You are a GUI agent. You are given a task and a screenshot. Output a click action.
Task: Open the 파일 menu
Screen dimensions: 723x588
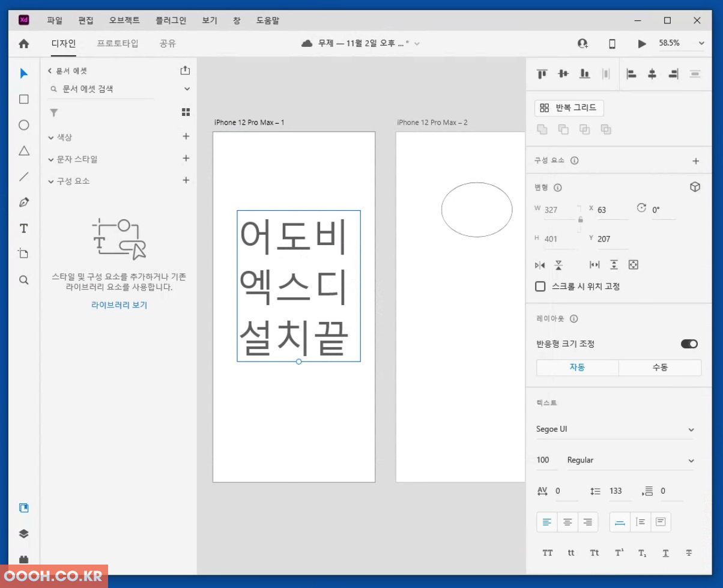click(x=55, y=20)
